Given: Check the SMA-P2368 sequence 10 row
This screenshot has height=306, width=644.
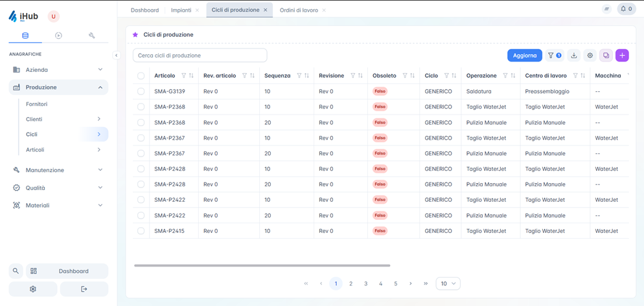Looking at the screenshot, I should (141, 107).
